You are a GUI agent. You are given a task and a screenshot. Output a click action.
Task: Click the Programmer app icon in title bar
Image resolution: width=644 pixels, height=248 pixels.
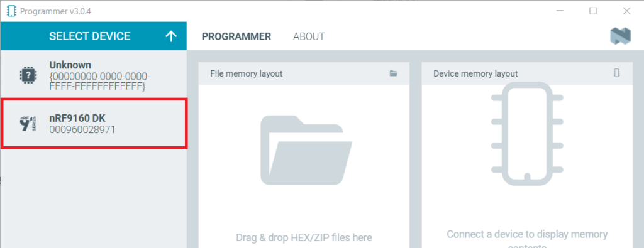[11, 11]
